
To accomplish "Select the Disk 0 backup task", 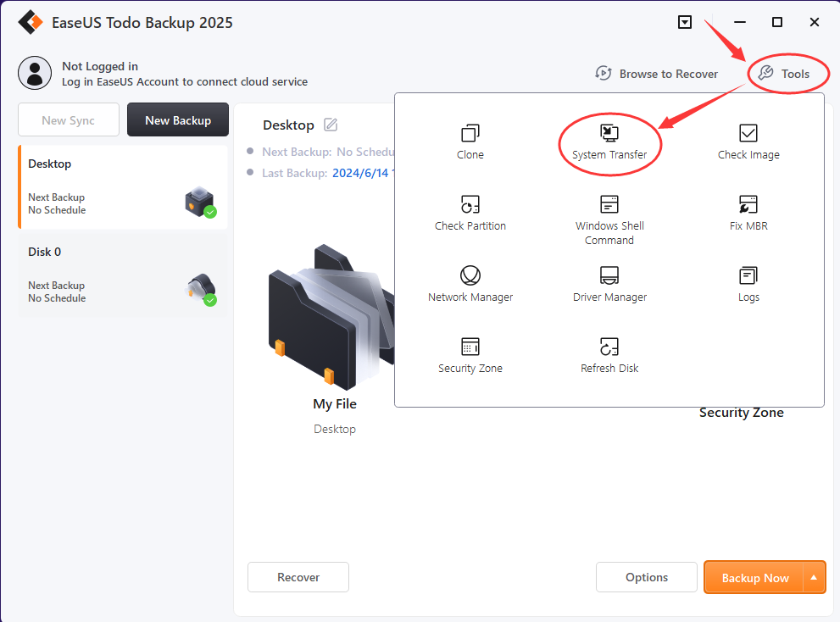I will tap(123, 275).
